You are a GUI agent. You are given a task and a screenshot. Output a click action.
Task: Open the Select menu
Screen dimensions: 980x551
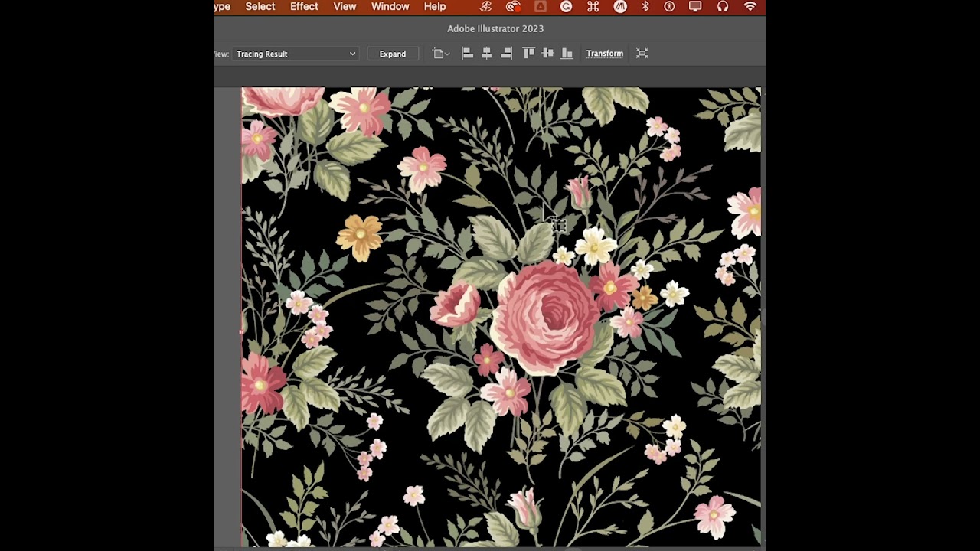[x=260, y=7]
